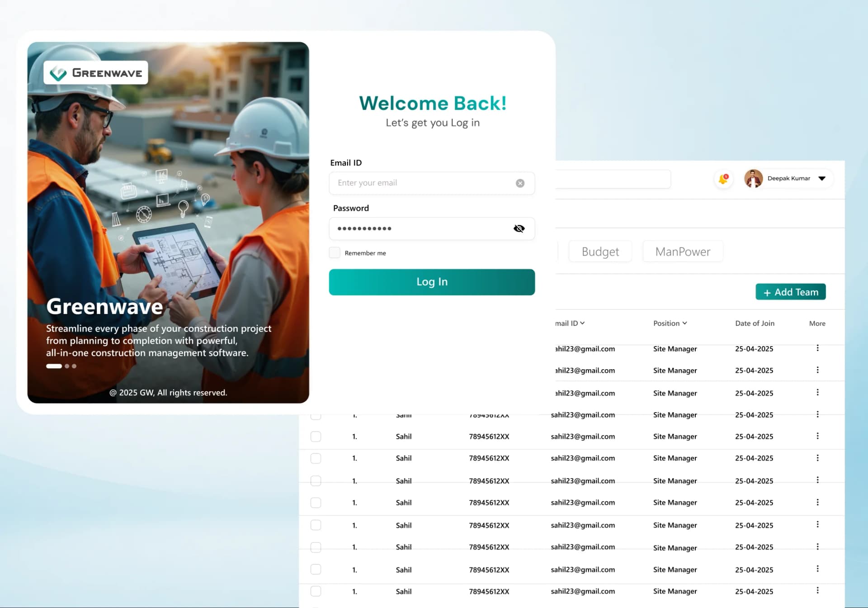Clear the Email ID field with the X icon
This screenshot has width=868, height=608.
tap(520, 183)
